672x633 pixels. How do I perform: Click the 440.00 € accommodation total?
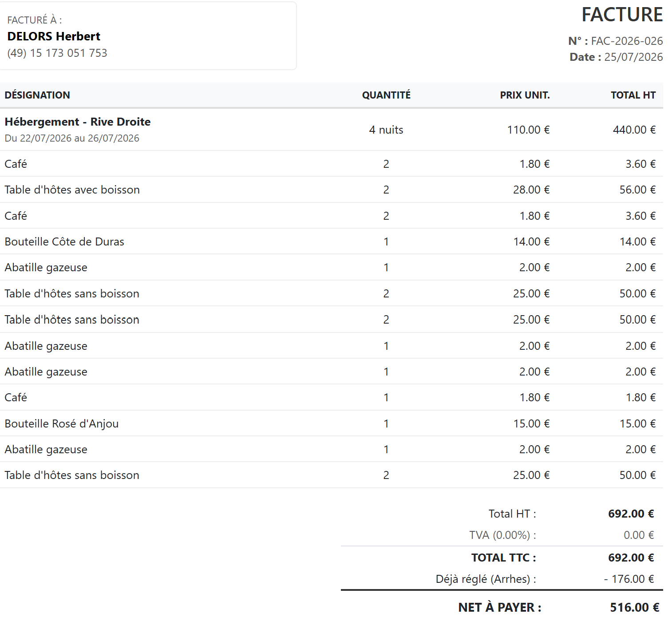[634, 130]
